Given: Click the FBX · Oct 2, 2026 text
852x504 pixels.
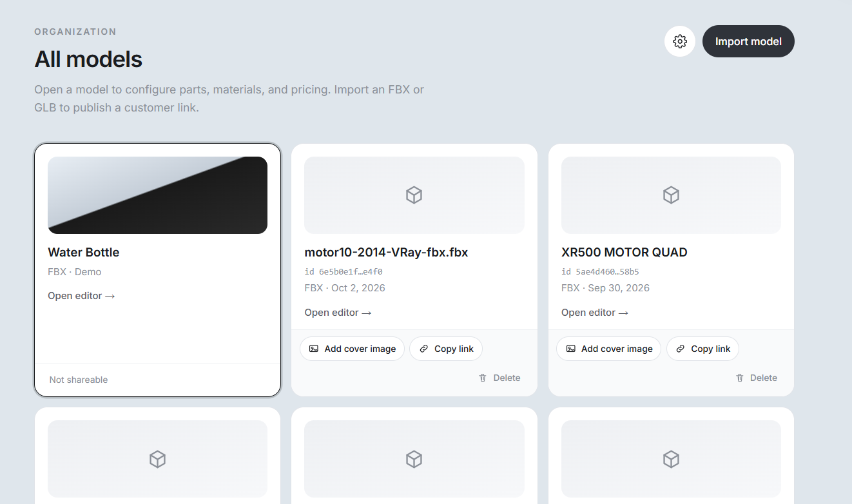Looking at the screenshot, I should click(345, 288).
